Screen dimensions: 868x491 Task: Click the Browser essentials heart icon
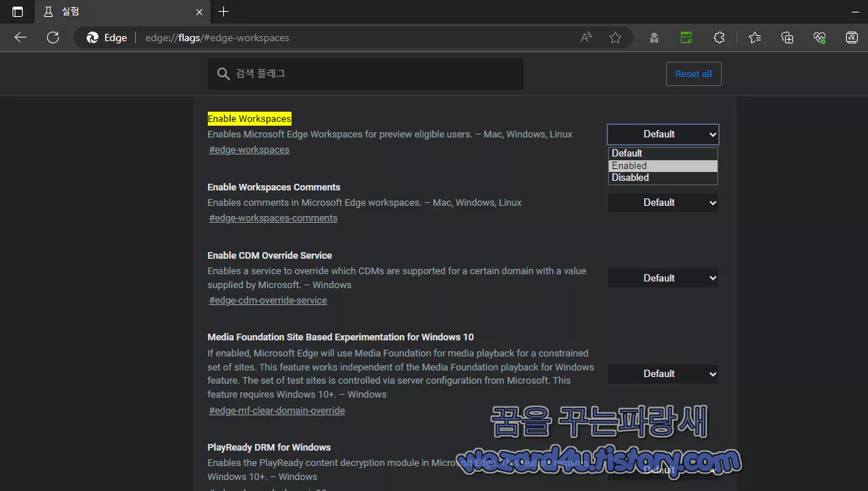point(819,37)
